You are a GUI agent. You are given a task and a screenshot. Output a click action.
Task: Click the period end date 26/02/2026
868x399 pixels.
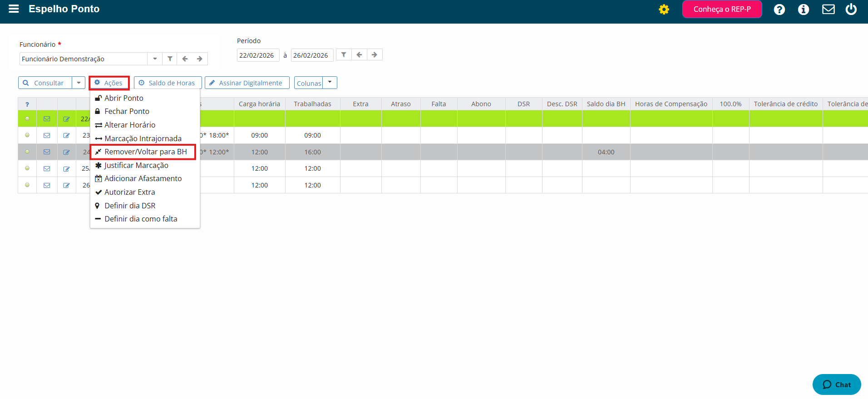pyautogui.click(x=312, y=55)
